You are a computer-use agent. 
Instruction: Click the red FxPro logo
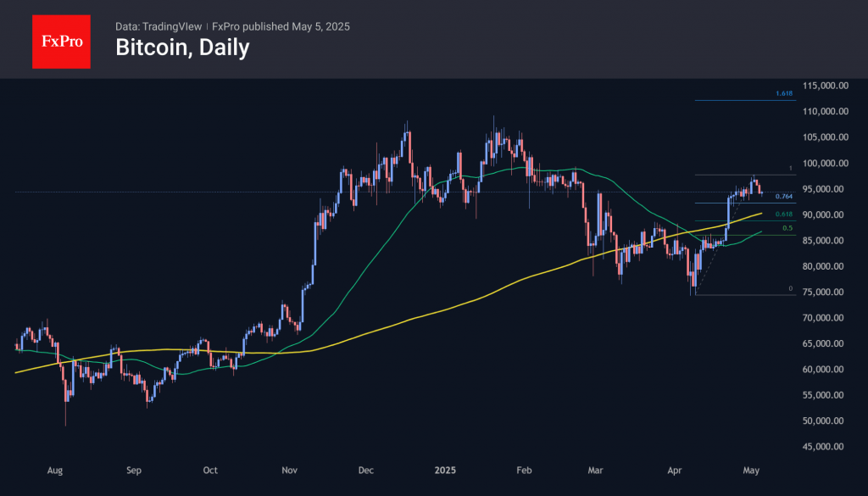tap(61, 40)
